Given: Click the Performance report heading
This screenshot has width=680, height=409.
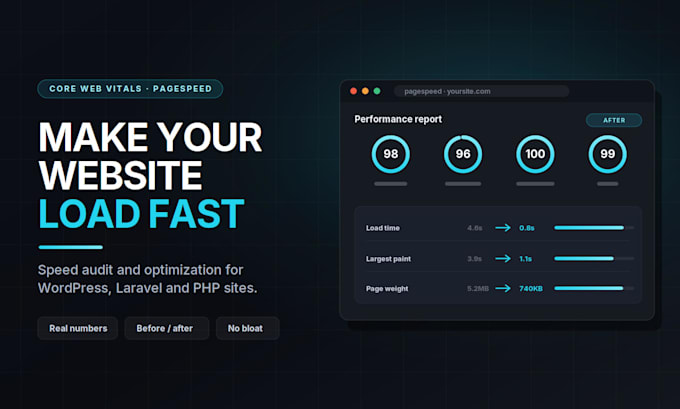Looking at the screenshot, I should pyautogui.click(x=398, y=119).
